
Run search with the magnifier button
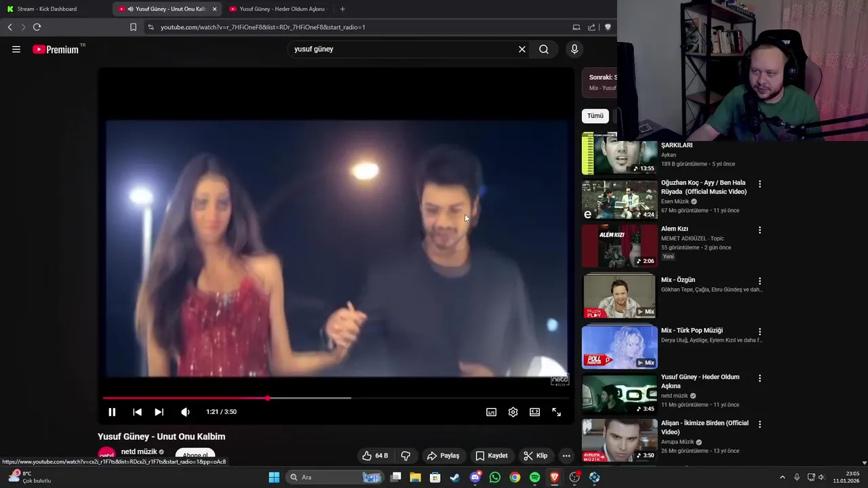pos(544,49)
